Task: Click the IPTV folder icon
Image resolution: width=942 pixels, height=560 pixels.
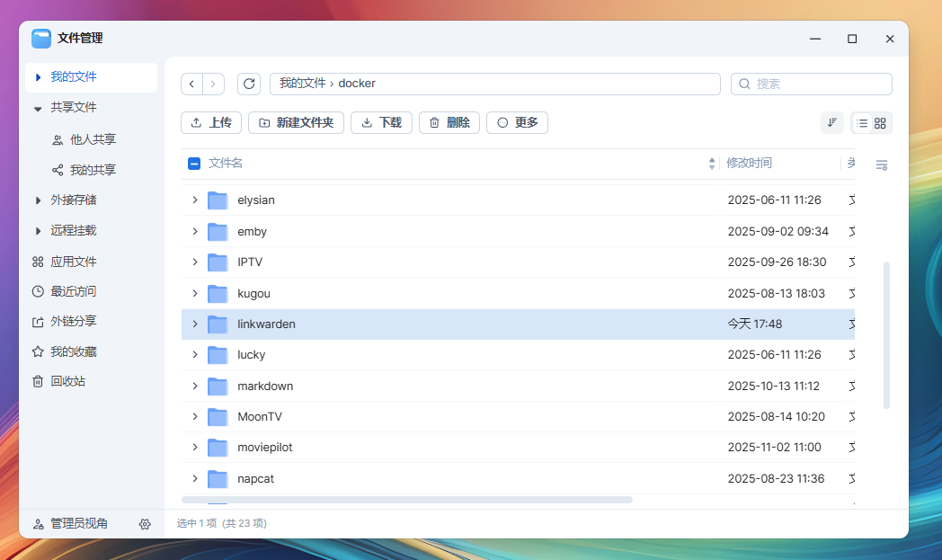Action: point(218,262)
